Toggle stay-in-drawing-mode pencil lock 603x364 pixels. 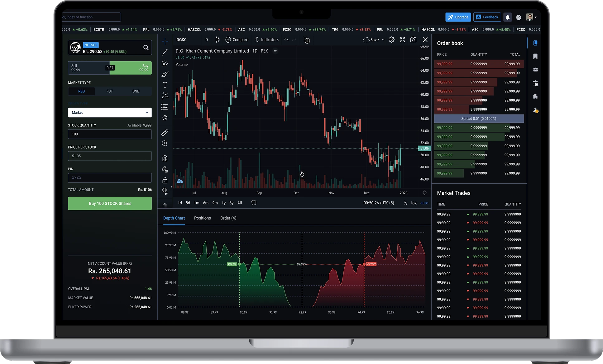[x=165, y=169]
